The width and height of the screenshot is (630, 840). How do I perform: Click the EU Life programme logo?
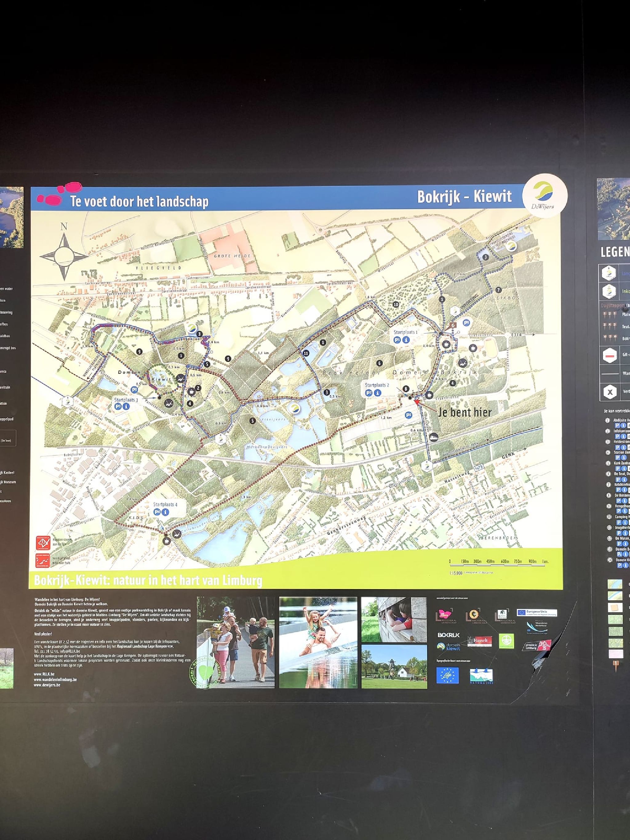447,675
